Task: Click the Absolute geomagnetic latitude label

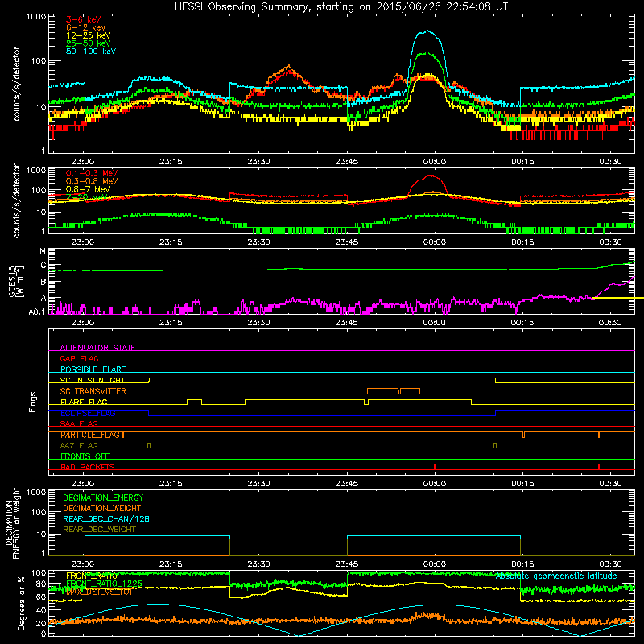Action: (556, 576)
